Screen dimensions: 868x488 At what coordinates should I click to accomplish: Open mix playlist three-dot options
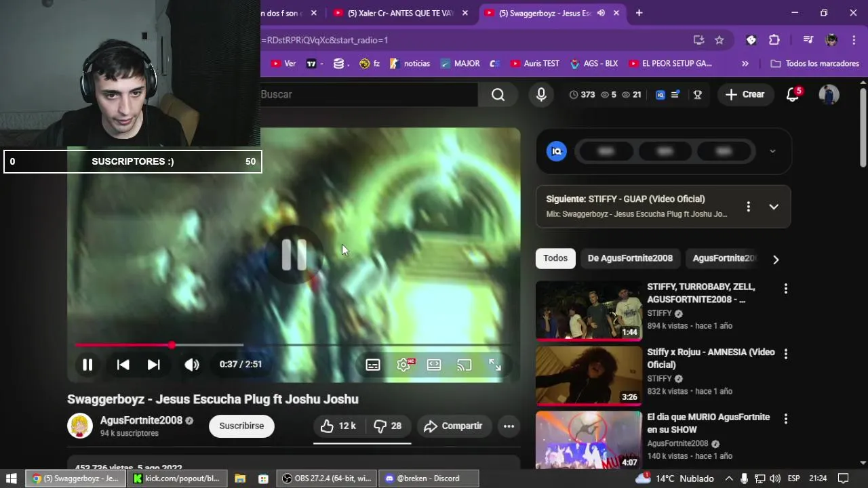pyautogui.click(x=748, y=207)
